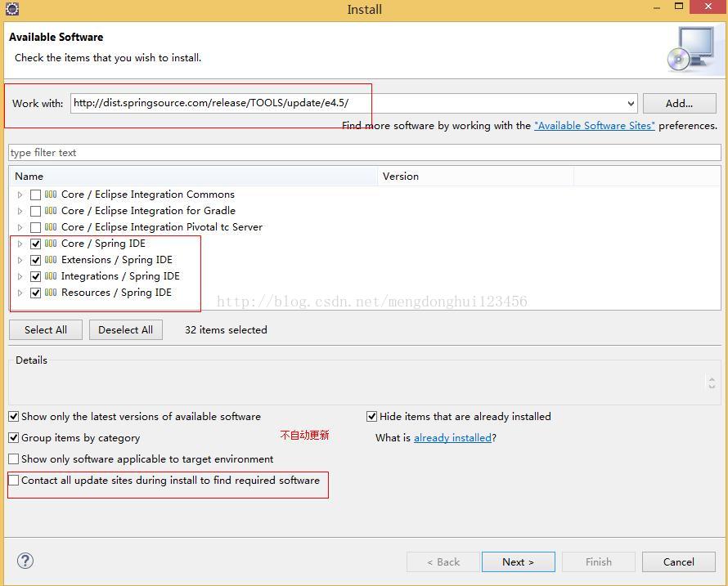Toggle Show only the latest versions checkbox

pyautogui.click(x=14, y=417)
